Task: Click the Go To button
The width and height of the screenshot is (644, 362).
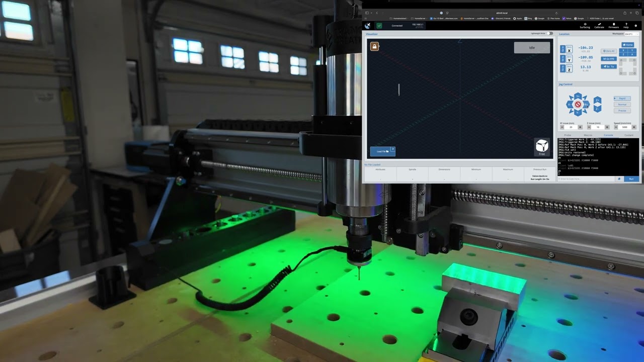Action: (x=609, y=66)
